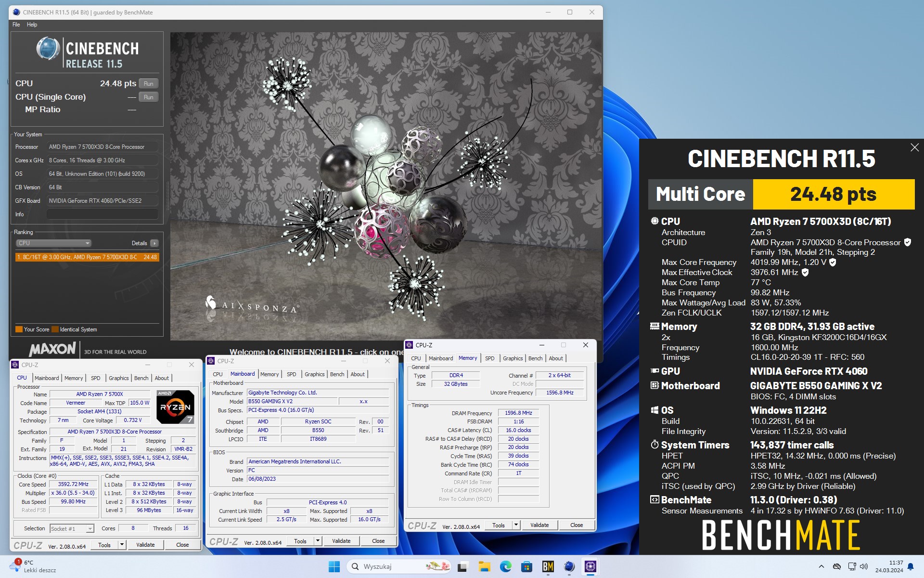Click the verified shield next to CPUID
The image size is (924, 578).
pos(908,242)
